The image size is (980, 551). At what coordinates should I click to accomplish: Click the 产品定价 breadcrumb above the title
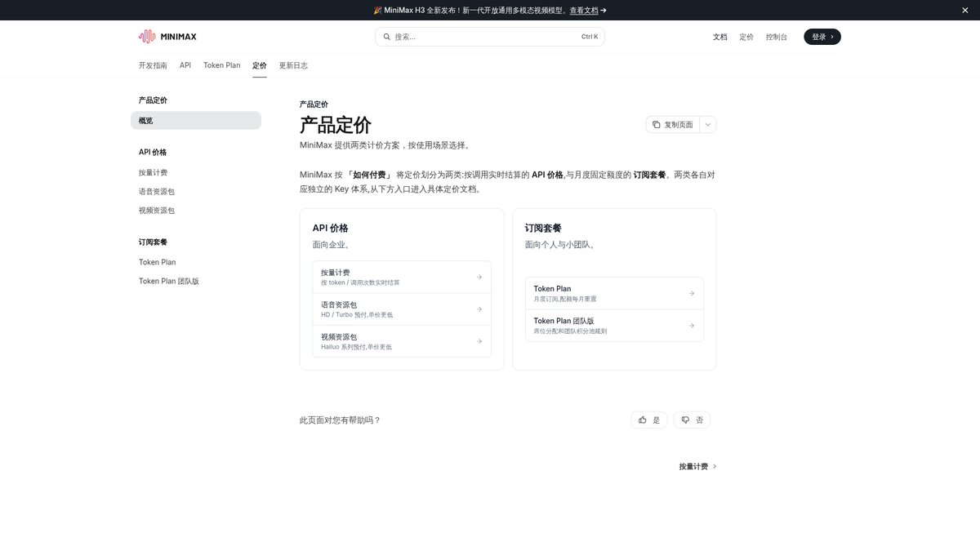(x=314, y=104)
